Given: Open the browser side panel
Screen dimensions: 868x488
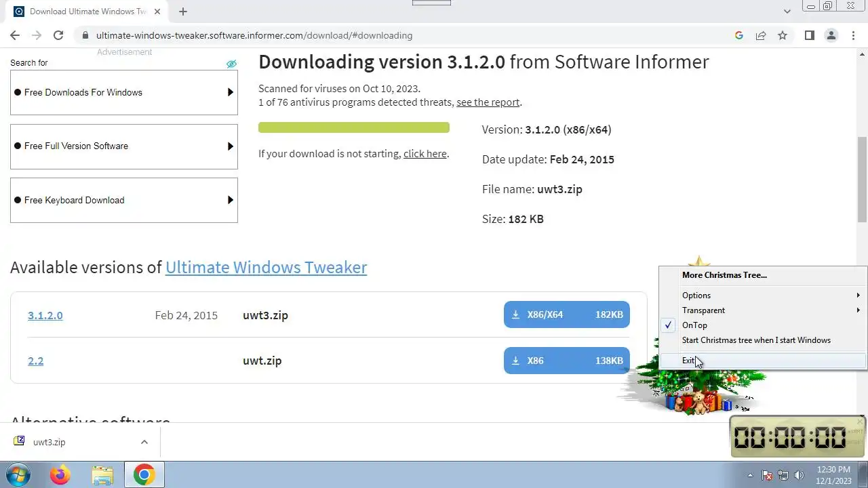Looking at the screenshot, I should coord(809,35).
